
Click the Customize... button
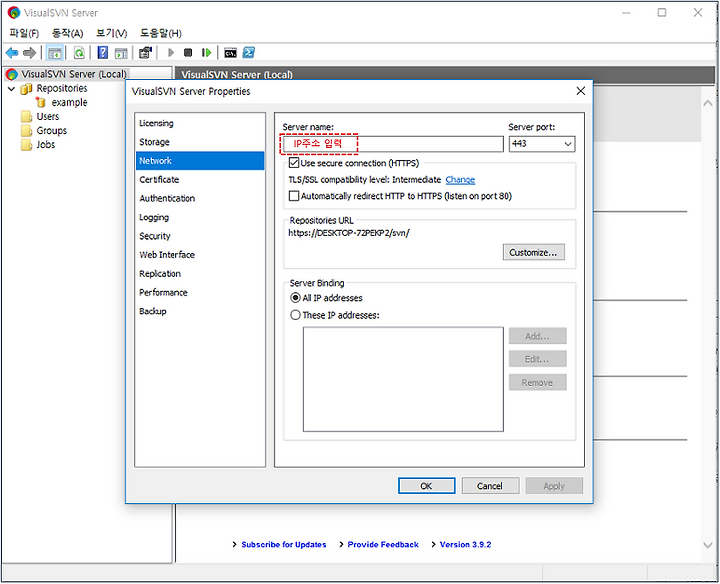534,252
